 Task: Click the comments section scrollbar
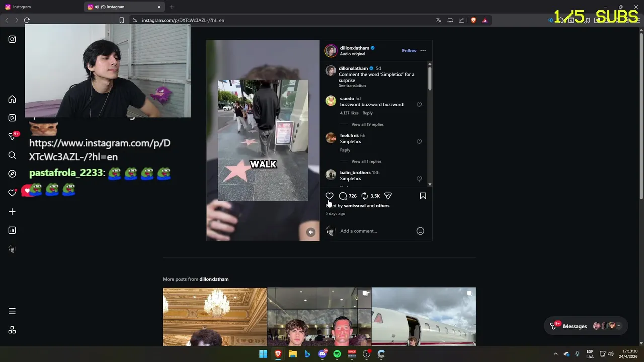tap(430, 78)
